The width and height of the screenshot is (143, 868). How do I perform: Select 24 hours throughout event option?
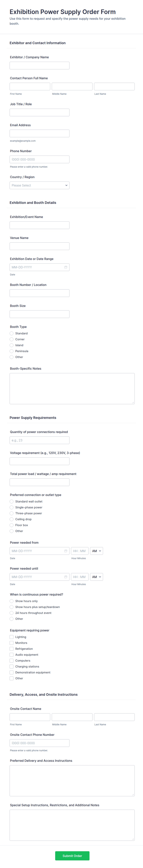[x=11, y=613]
